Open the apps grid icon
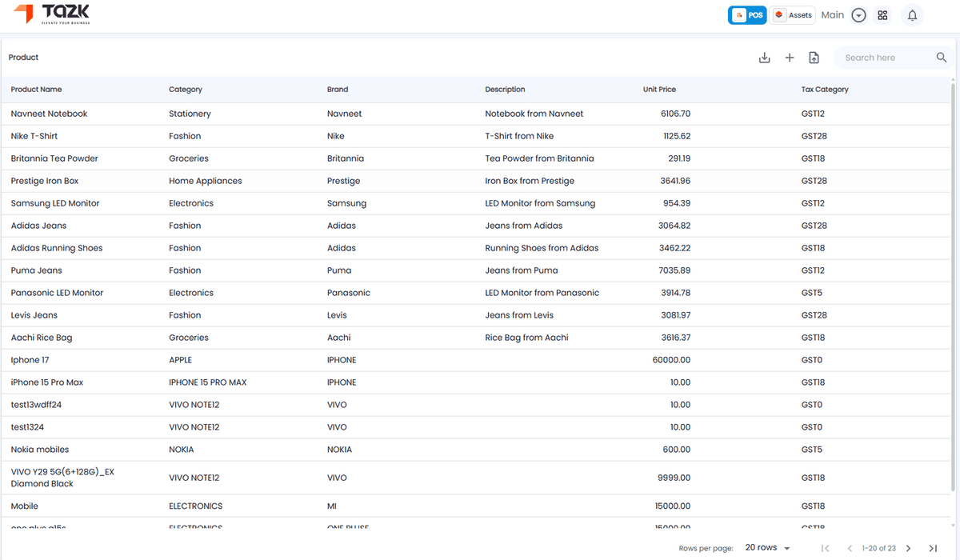 [x=883, y=15]
